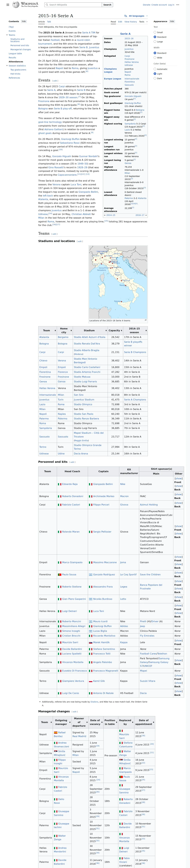Select Wide width option
This screenshot has width=190, height=868.
(155, 58)
